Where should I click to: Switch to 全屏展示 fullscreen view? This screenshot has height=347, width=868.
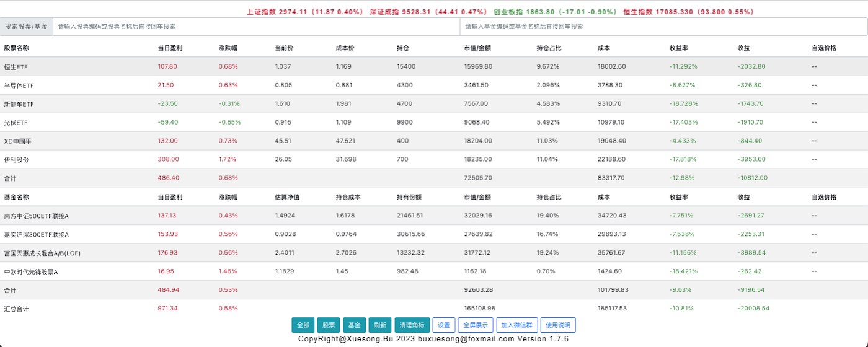click(x=476, y=325)
